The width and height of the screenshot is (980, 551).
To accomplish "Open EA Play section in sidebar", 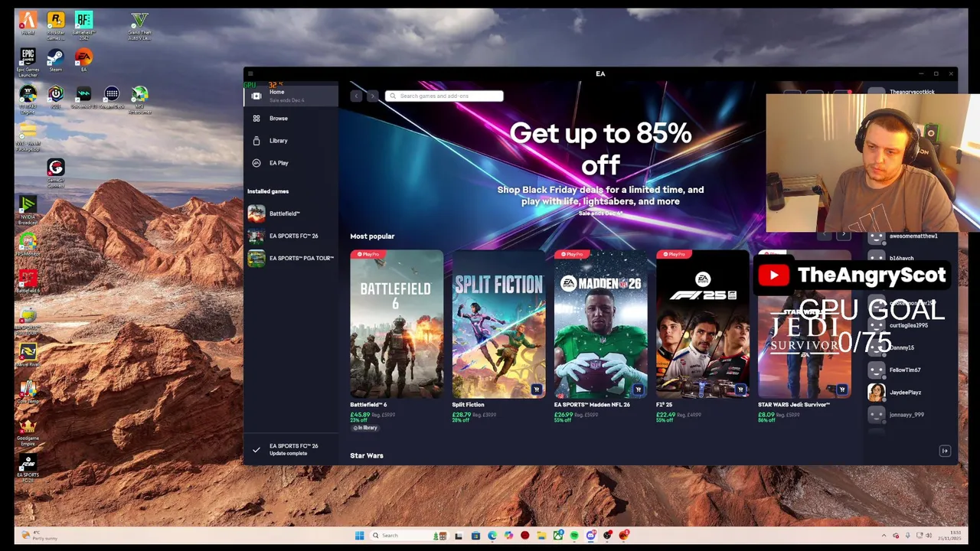I will coord(291,163).
